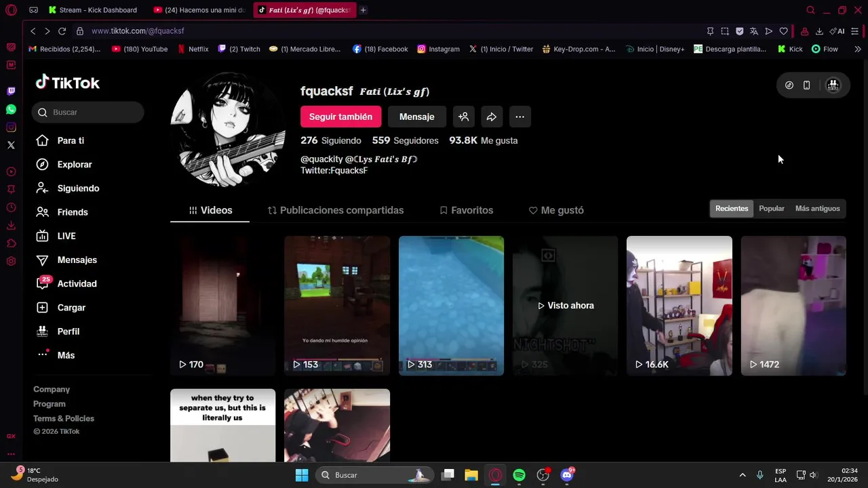
Task: Open X in the Opera sidebar
Action: (x=11, y=145)
